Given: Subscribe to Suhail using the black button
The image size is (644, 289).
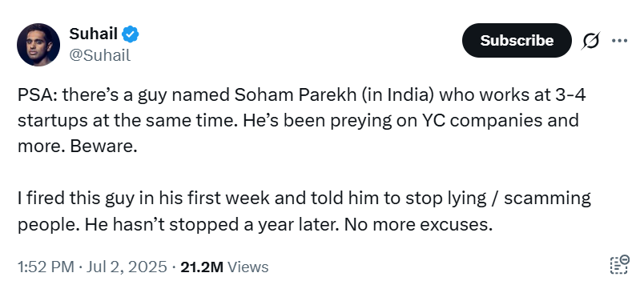Looking at the screenshot, I should click(x=517, y=40).
